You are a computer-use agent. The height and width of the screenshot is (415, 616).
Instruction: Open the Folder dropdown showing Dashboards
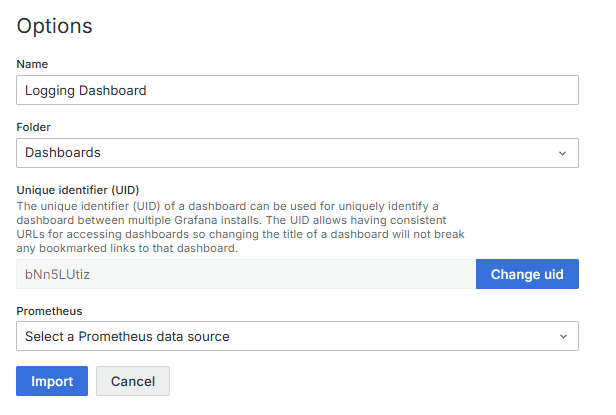point(297,153)
